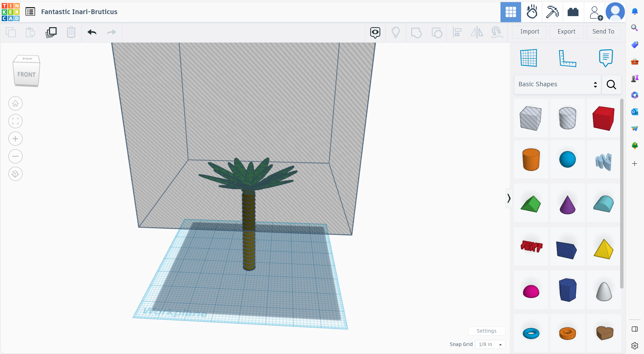Click the Tinkercad logo
Image resolution: width=644 pixels, height=354 pixels.
pos(11,12)
